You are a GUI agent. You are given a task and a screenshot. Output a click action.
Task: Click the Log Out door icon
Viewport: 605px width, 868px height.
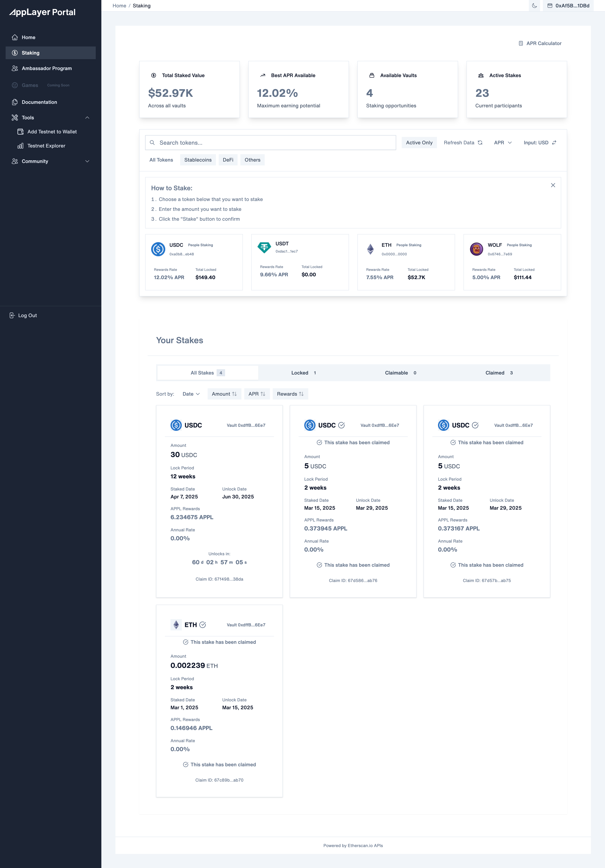click(12, 315)
